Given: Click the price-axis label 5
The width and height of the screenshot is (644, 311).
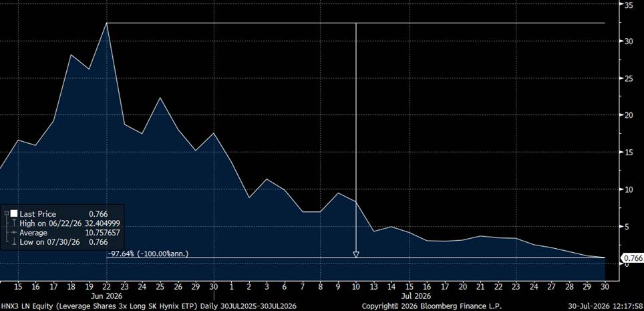Looking at the screenshot, I should pyautogui.click(x=627, y=226).
